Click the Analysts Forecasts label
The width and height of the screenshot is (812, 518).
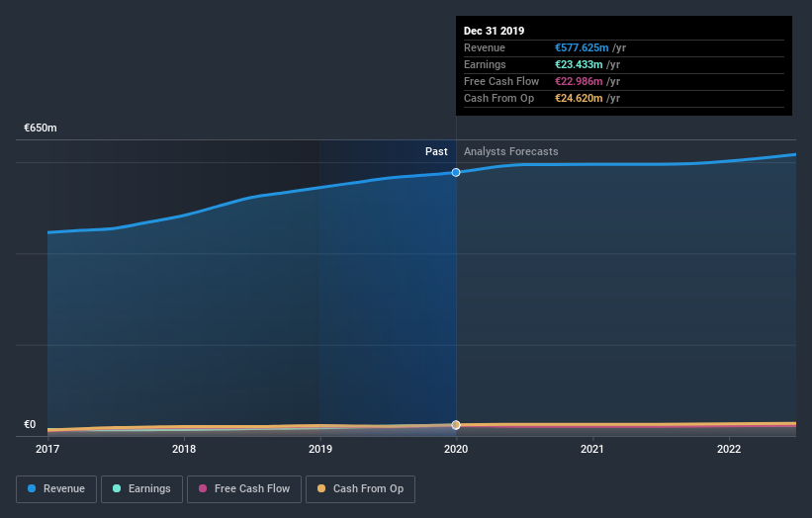click(511, 151)
